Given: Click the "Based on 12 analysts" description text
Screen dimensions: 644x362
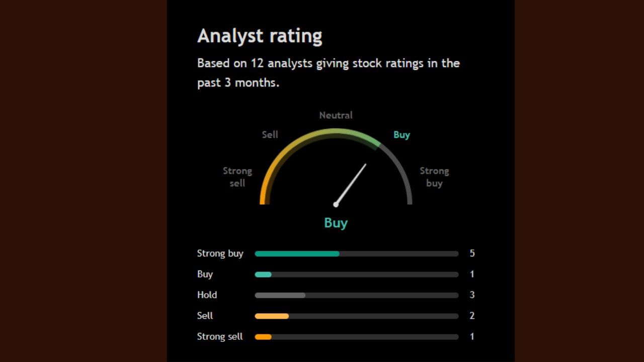Looking at the screenshot, I should tap(328, 73).
